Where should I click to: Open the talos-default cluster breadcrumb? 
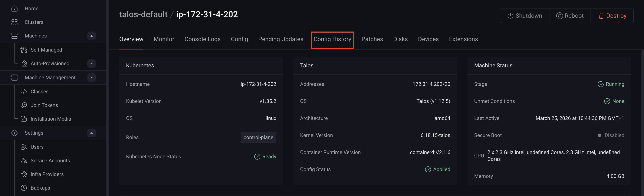(x=143, y=14)
